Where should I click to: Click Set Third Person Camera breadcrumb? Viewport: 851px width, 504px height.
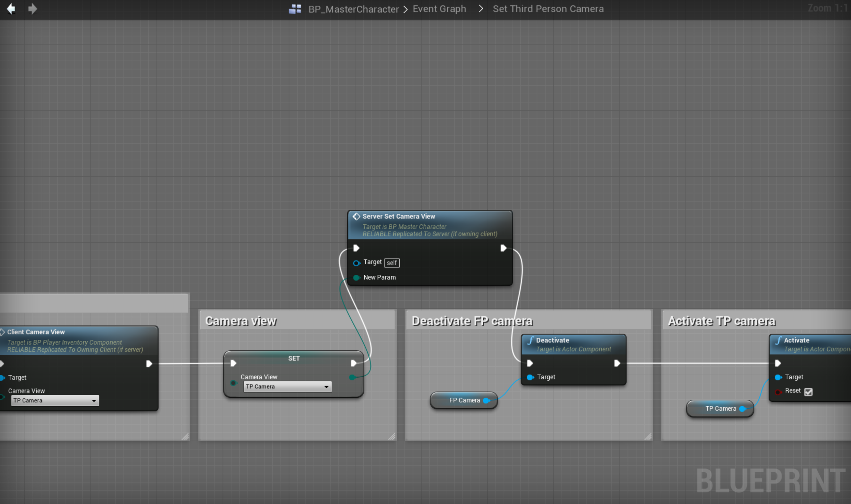[x=548, y=9]
